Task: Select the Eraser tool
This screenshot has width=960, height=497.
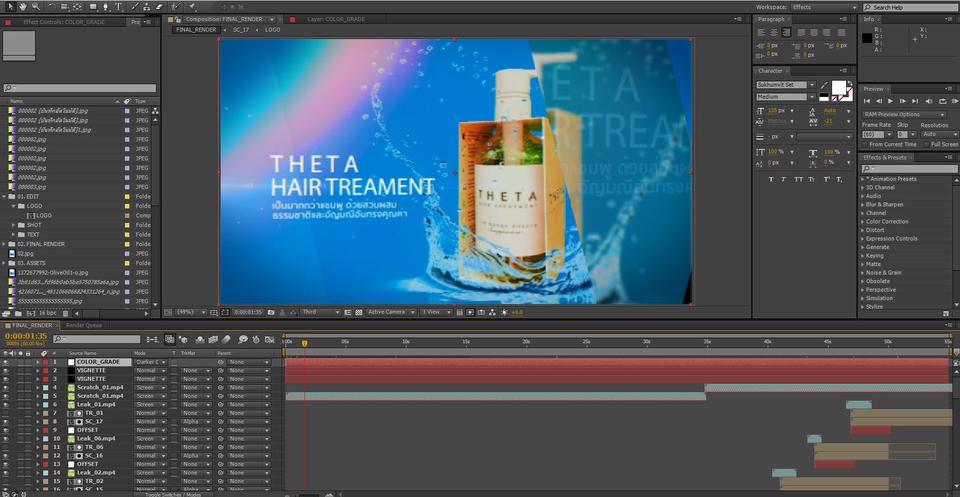Action: 159,7
